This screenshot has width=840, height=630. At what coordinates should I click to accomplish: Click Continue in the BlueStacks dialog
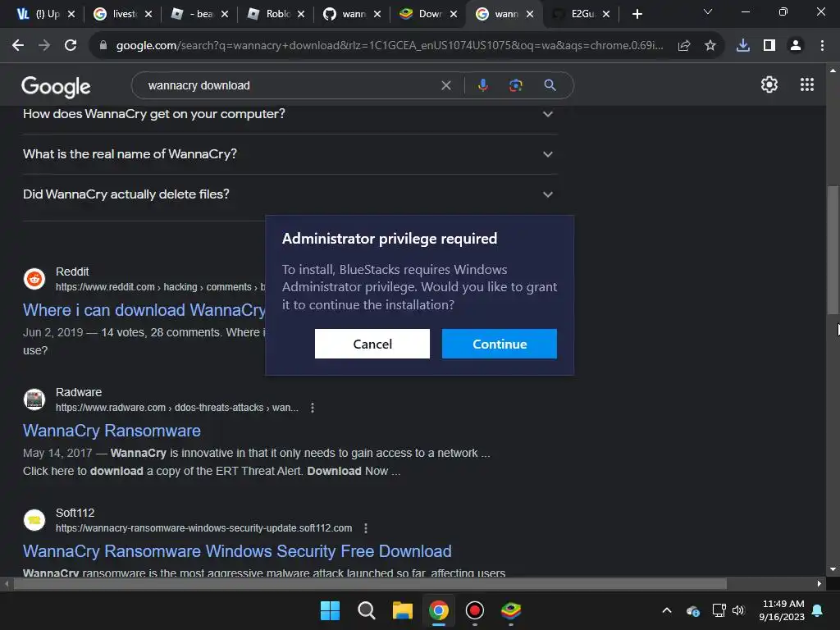click(500, 344)
